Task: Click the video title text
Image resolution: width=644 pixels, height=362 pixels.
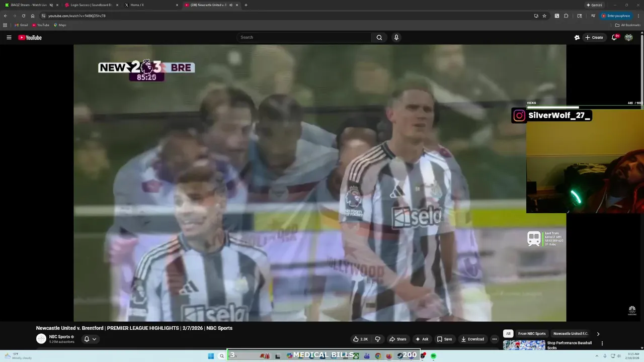Action: pos(134,328)
